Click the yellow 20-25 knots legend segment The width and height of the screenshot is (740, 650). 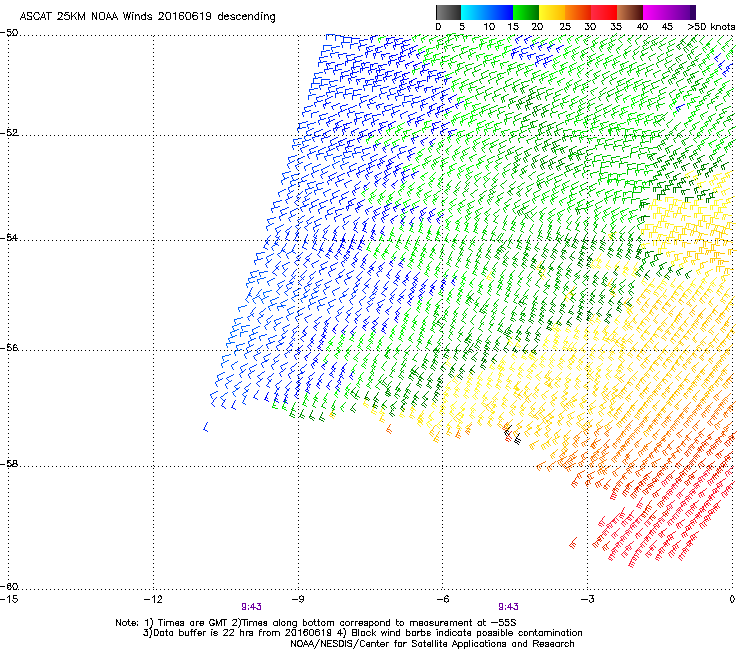click(x=552, y=12)
